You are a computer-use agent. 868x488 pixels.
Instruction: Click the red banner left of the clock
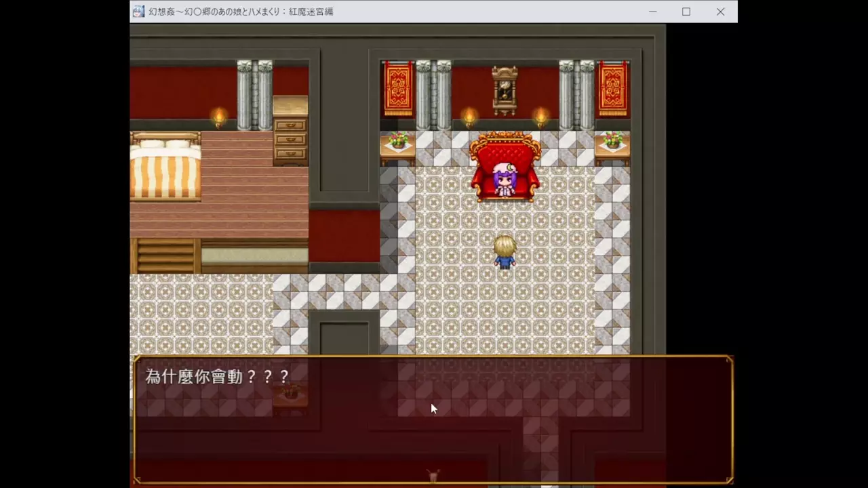pyautogui.click(x=398, y=88)
